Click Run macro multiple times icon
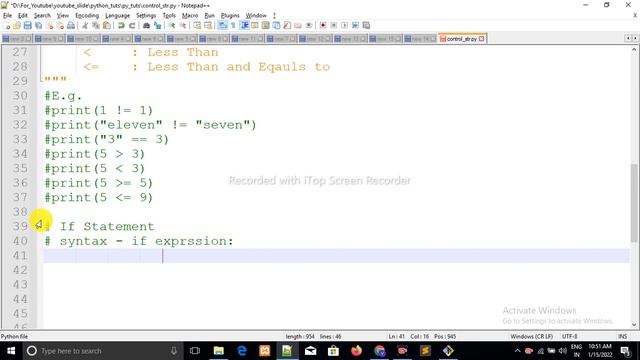The height and width of the screenshot is (360, 640). click(356, 26)
